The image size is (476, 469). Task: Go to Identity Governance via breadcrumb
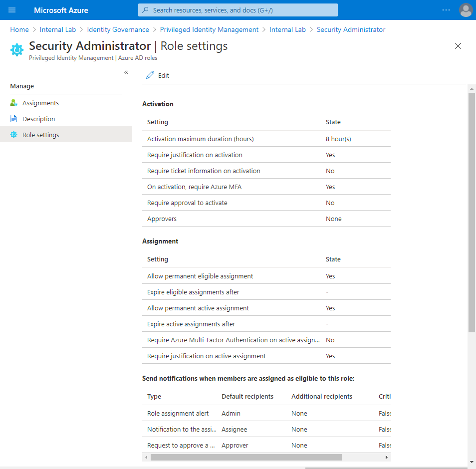click(118, 29)
